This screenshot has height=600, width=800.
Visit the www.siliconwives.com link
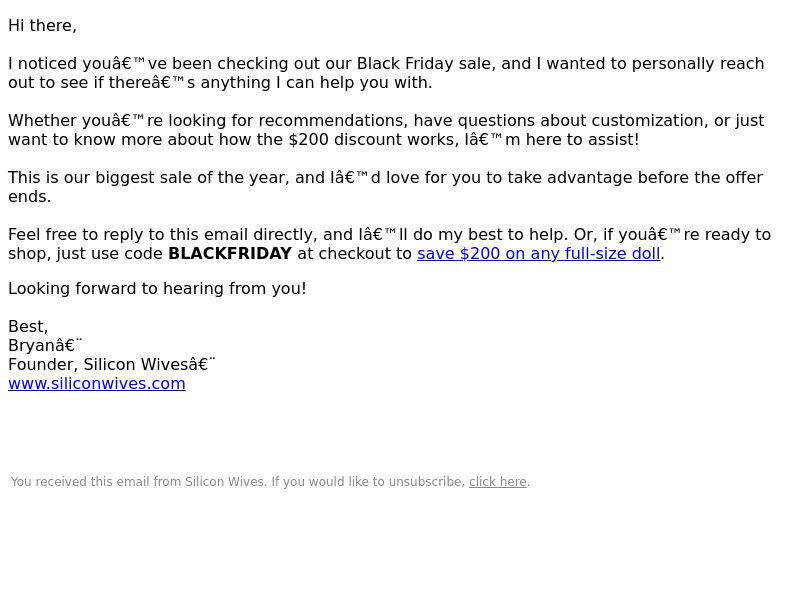point(97,384)
